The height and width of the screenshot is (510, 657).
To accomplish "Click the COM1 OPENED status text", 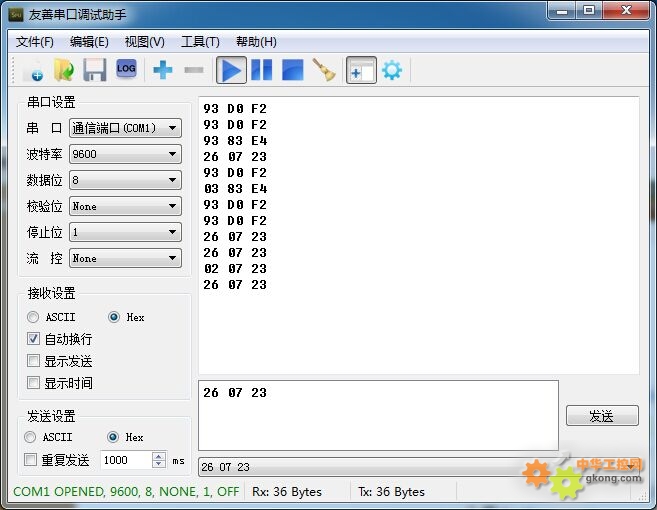I will [126, 492].
